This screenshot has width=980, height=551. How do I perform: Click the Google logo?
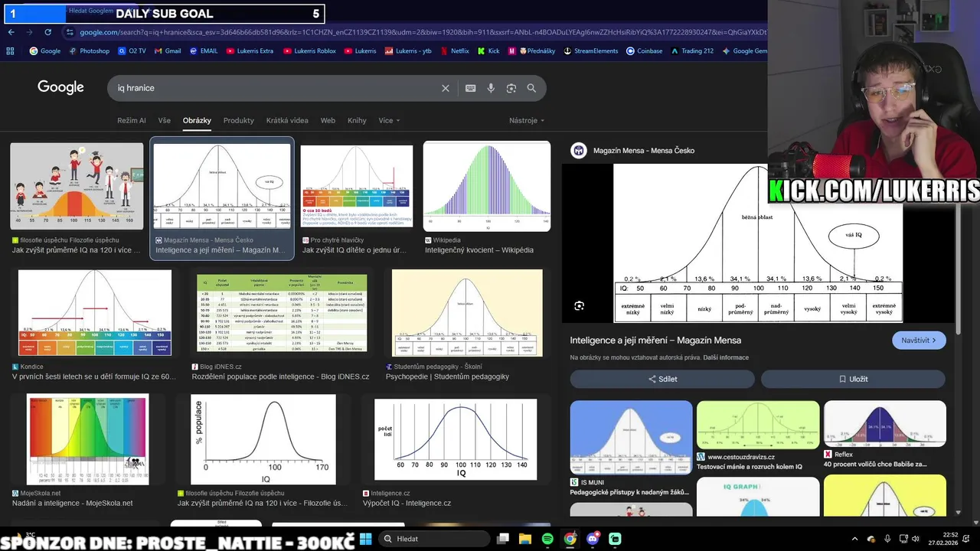tap(60, 87)
